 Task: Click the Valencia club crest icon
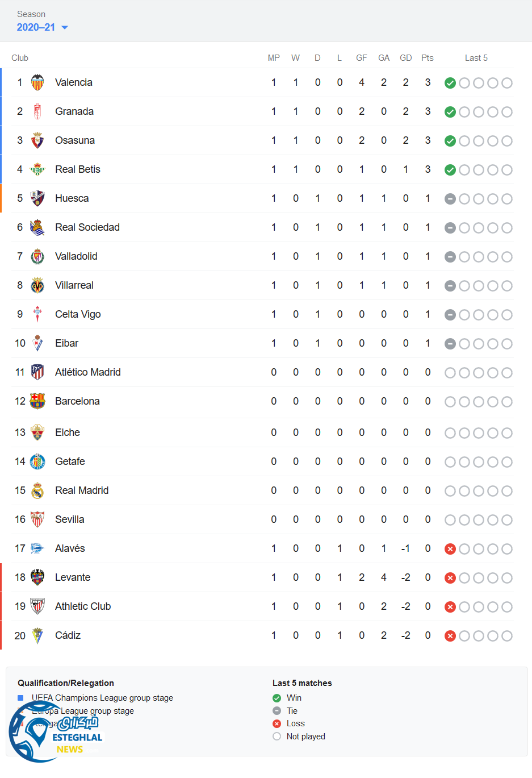tap(37, 83)
